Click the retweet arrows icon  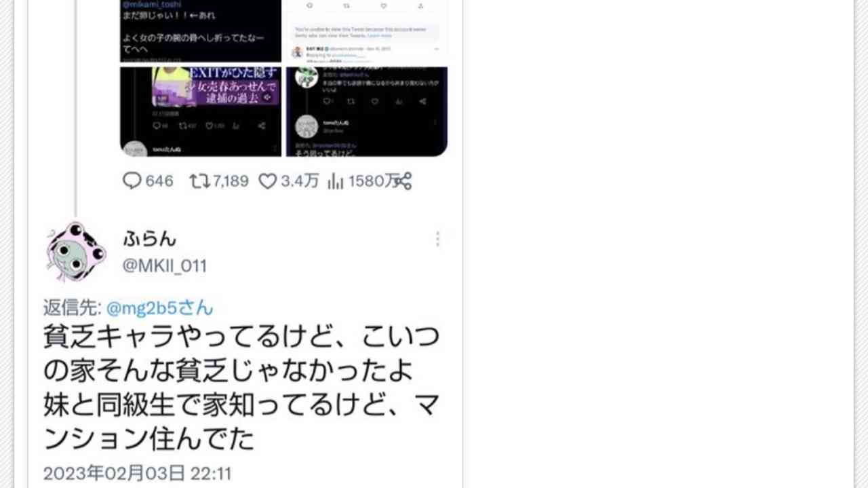(x=199, y=181)
